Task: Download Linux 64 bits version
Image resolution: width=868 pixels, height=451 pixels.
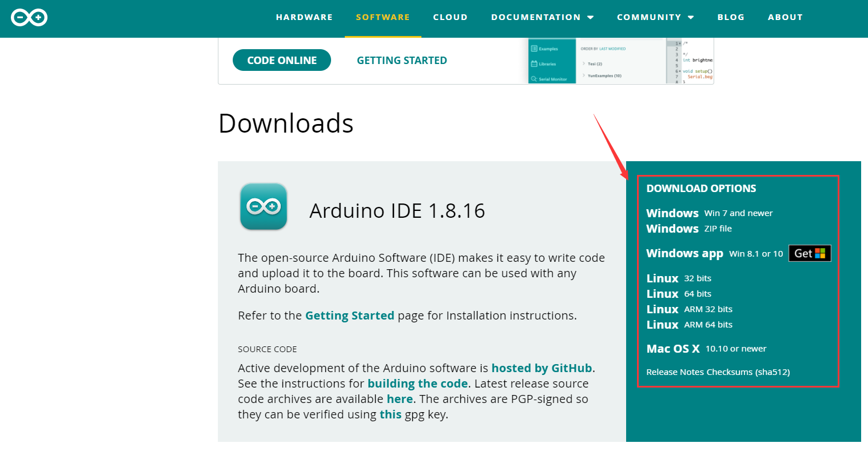Action: click(679, 294)
